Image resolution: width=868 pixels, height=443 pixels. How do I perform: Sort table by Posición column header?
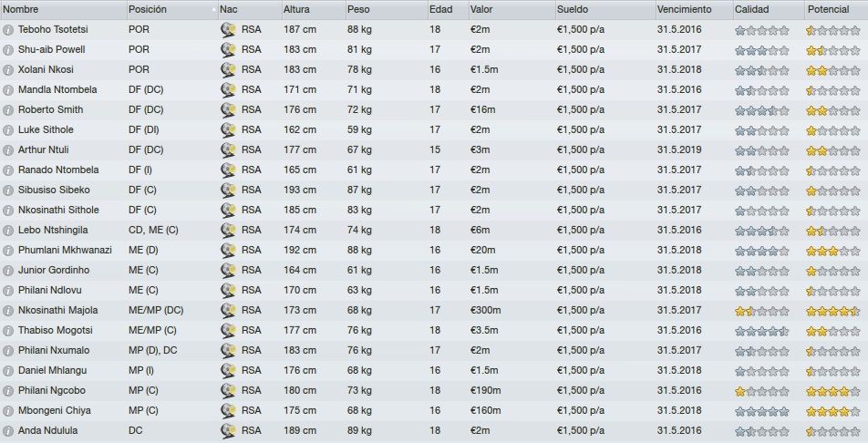[172, 9]
